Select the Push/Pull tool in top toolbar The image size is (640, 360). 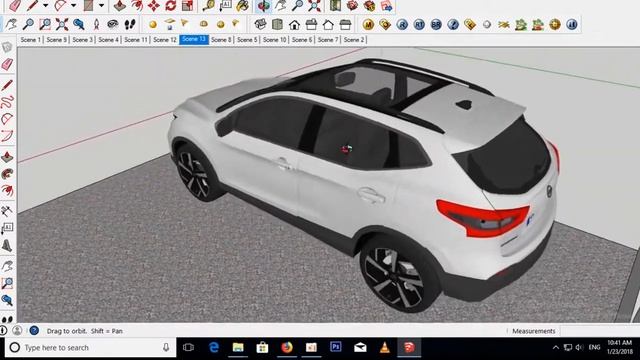[119, 5]
